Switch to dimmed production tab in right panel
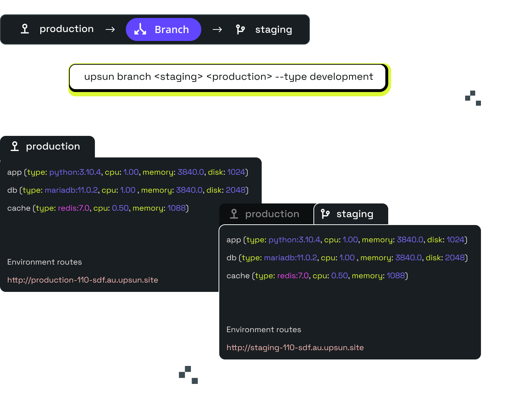This screenshot has height=399, width=532. [266, 214]
